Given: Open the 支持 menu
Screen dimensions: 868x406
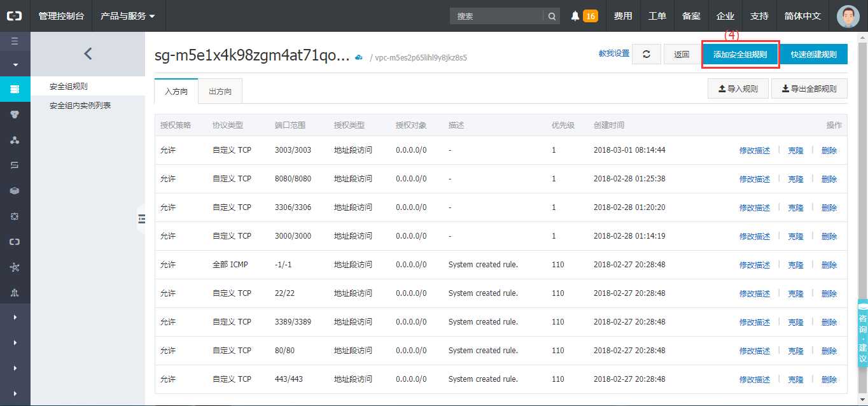Looking at the screenshot, I should 759,16.
